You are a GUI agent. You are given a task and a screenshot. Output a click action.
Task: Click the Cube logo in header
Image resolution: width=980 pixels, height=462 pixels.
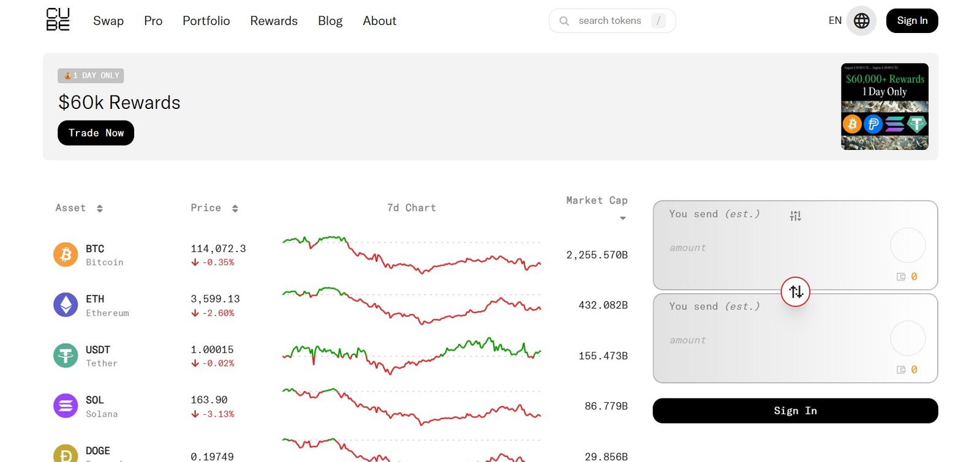[x=58, y=20]
